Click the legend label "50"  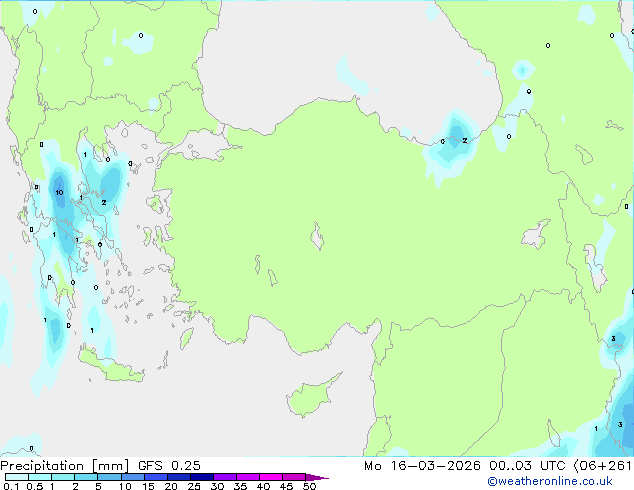point(309,486)
